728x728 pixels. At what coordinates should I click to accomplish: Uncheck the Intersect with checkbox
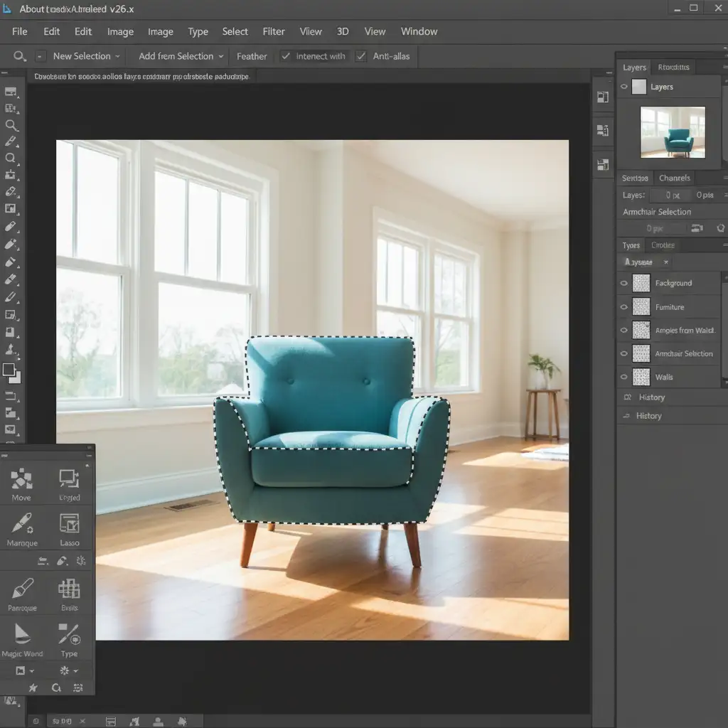(285, 56)
